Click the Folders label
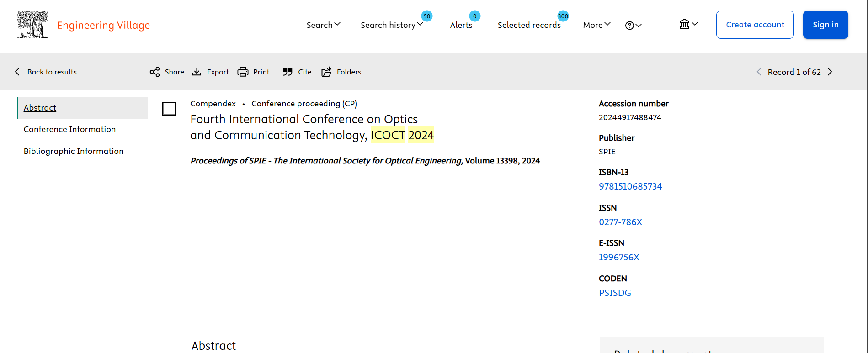 point(349,72)
